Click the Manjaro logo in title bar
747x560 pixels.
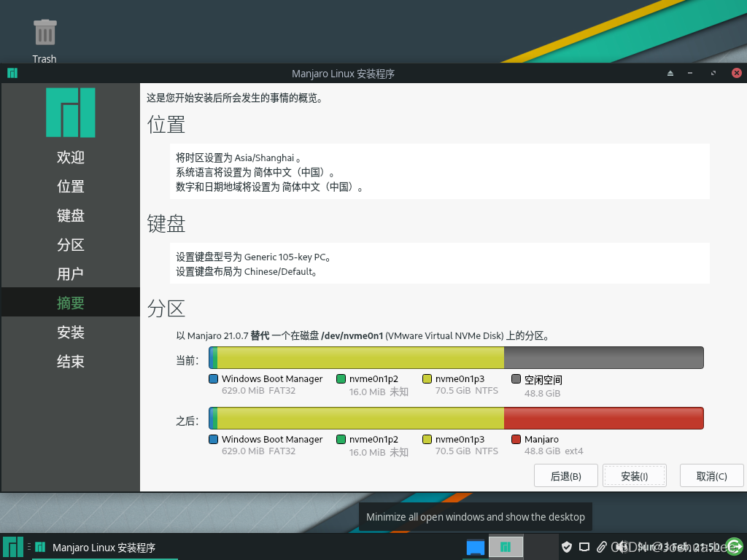[x=12, y=73]
